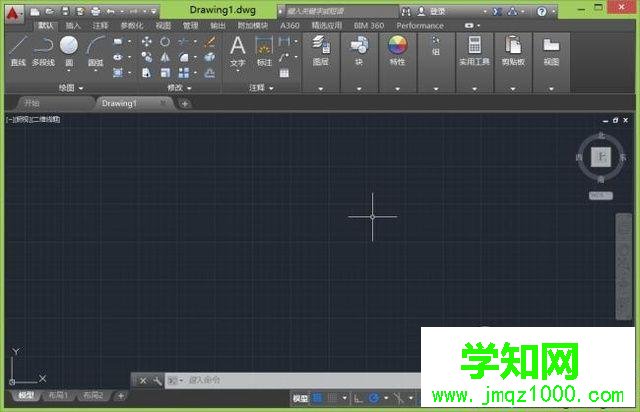
Task: Open the View (视图) panel
Action: pos(551,51)
